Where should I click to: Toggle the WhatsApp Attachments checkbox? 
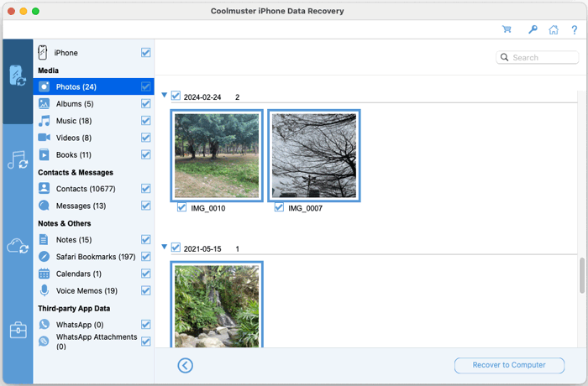146,342
